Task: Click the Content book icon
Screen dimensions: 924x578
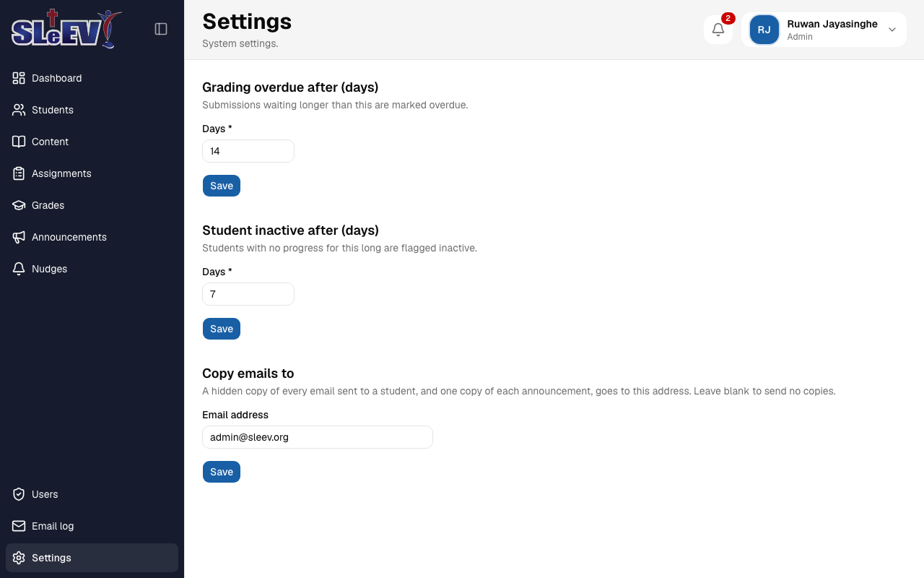Action: [19, 142]
